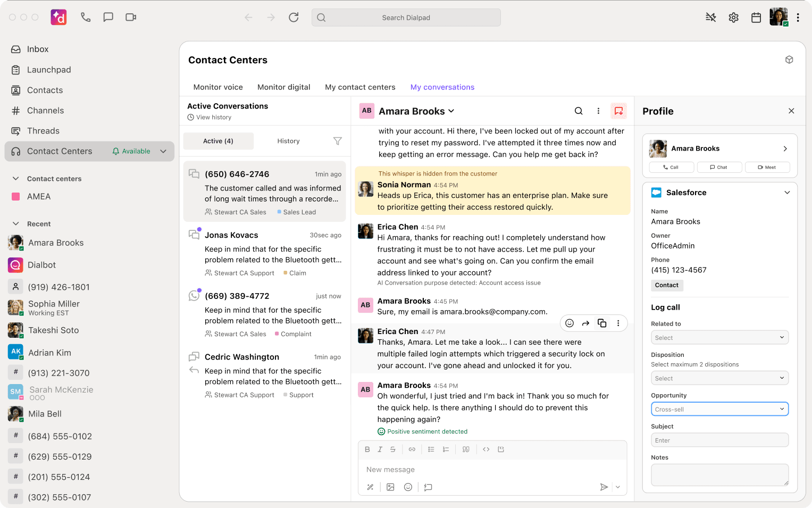This screenshot has width=812, height=508.
Task: Search within the Amara Brooks conversation
Action: pyautogui.click(x=579, y=111)
